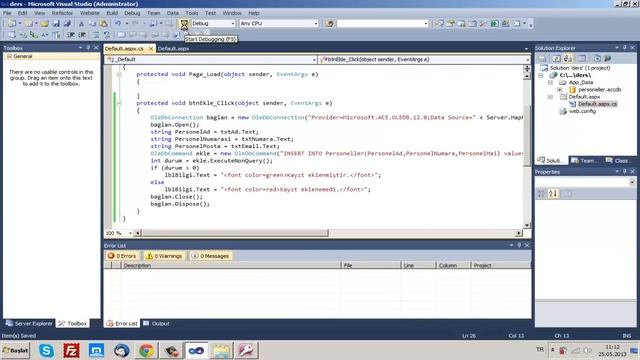Screen dimensions: 640x360
Task: Toggle auto-hide pin on Toolbox panel
Action: coord(88,48)
